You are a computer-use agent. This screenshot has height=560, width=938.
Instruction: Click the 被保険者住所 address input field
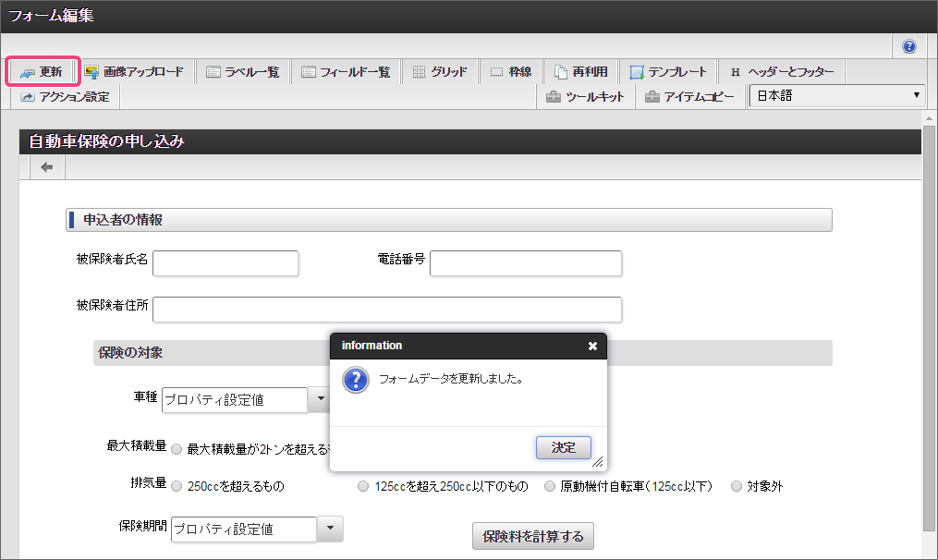[386, 310]
